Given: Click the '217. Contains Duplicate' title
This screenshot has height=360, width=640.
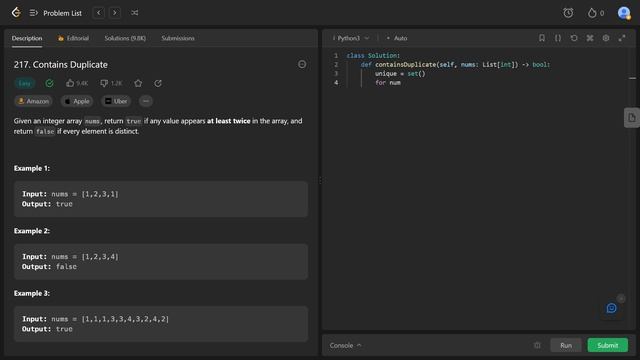Looking at the screenshot, I should click(x=61, y=64).
